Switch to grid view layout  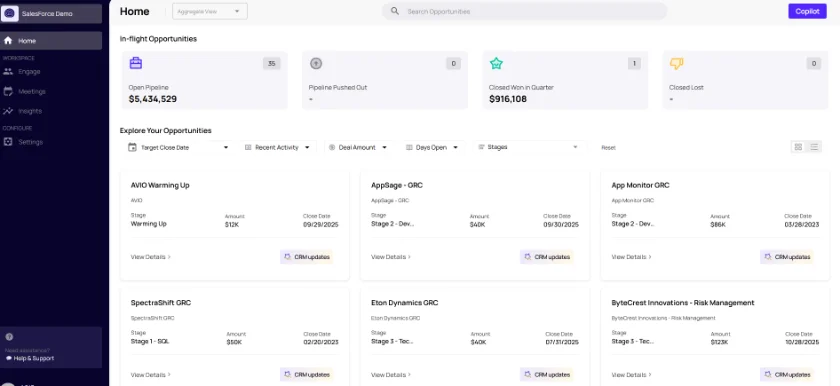click(798, 147)
